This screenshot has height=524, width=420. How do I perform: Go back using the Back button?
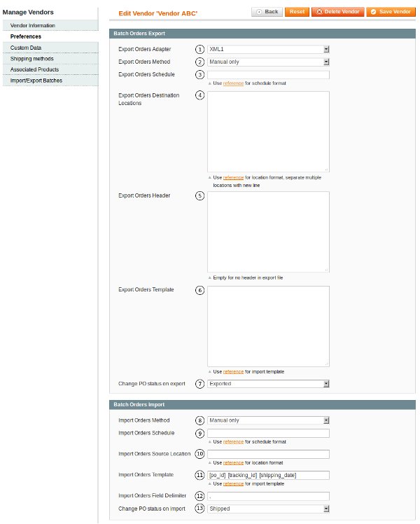pyautogui.click(x=267, y=12)
